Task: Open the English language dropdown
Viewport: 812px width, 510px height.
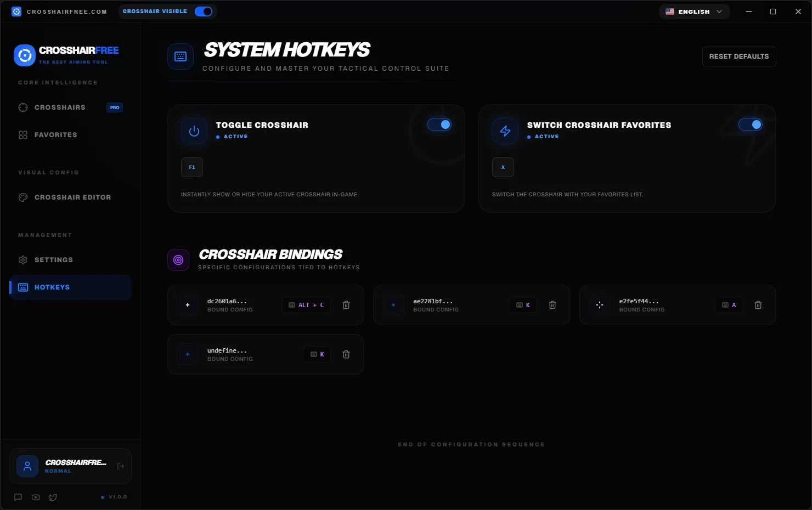Action: pos(694,11)
